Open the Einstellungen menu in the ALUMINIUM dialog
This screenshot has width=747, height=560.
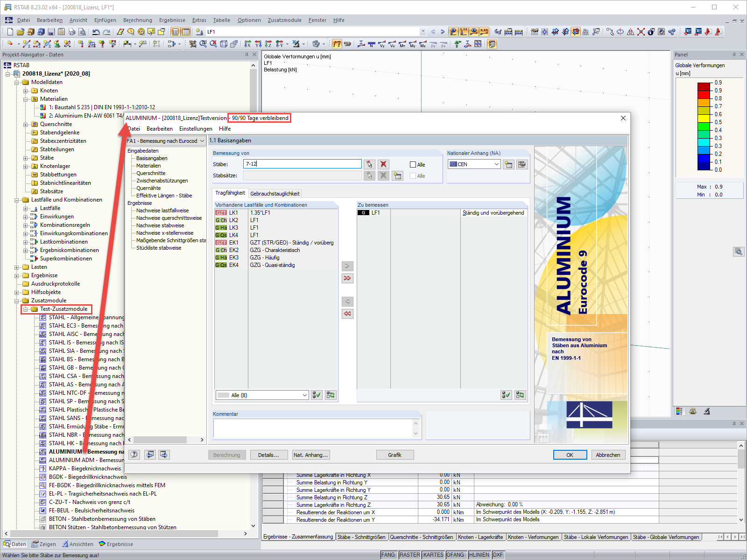(x=196, y=129)
